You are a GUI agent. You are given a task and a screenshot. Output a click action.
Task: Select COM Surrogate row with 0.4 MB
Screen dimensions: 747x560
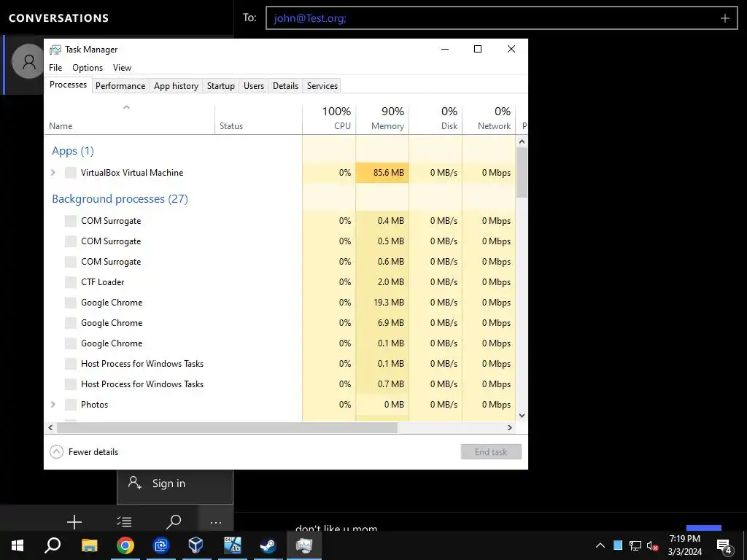280,220
